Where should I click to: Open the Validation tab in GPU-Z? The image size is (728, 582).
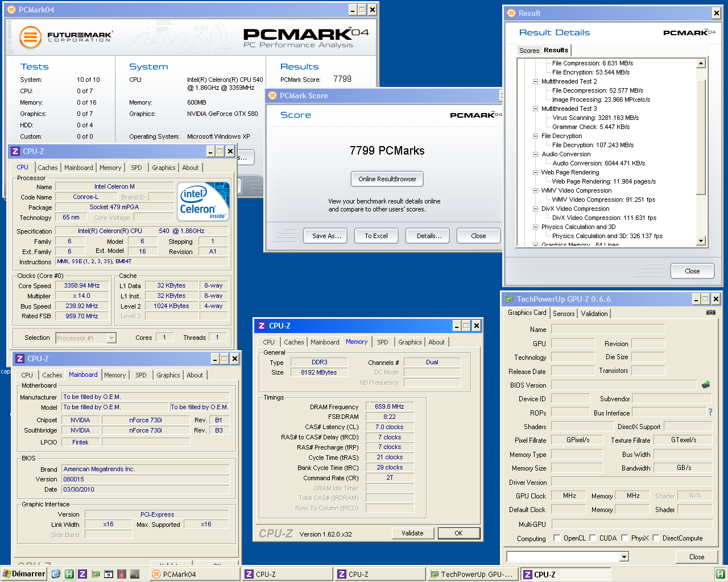tap(594, 314)
